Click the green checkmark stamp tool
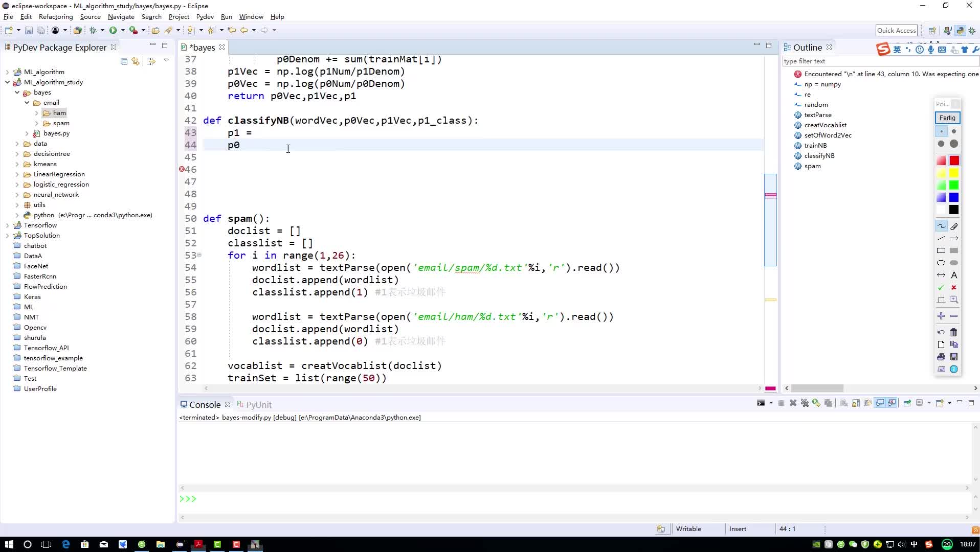Image resolution: width=980 pixels, height=552 pixels. click(x=941, y=288)
